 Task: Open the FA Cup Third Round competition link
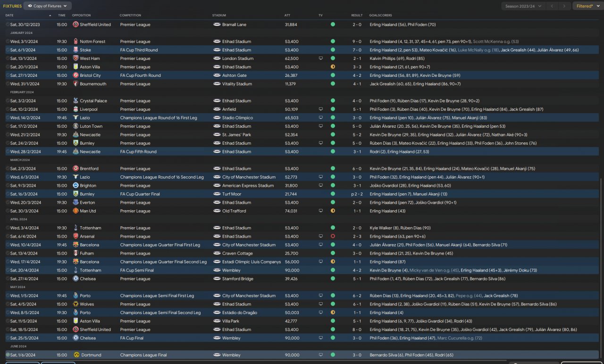click(x=139, y=50)
